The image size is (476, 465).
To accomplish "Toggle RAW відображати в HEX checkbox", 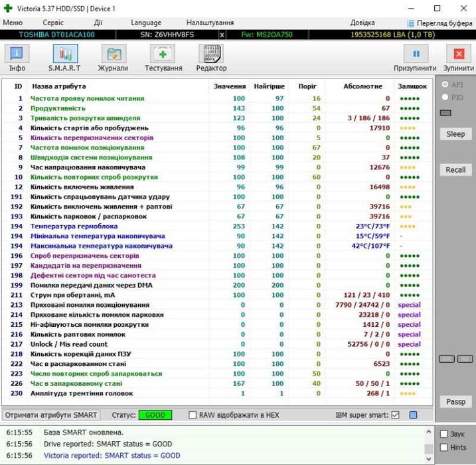I will [x=192, y=415].
